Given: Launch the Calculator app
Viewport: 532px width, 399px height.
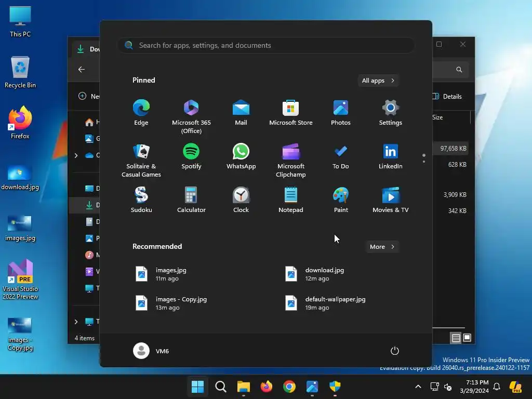Looking at the screenshot, I should click(191, 200).
